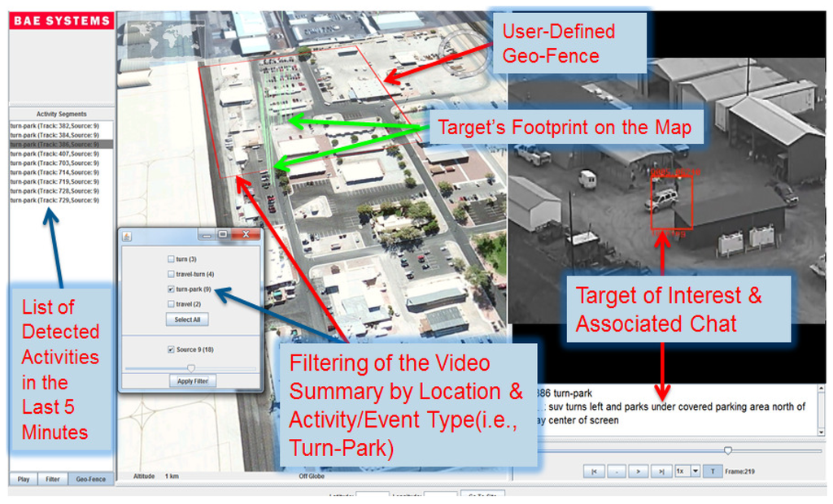Image resolution: width=833 pixels, height=504 pixels.
Task: Select turn-park (Track: 719, Source: 9)
Action: (61, 181)
